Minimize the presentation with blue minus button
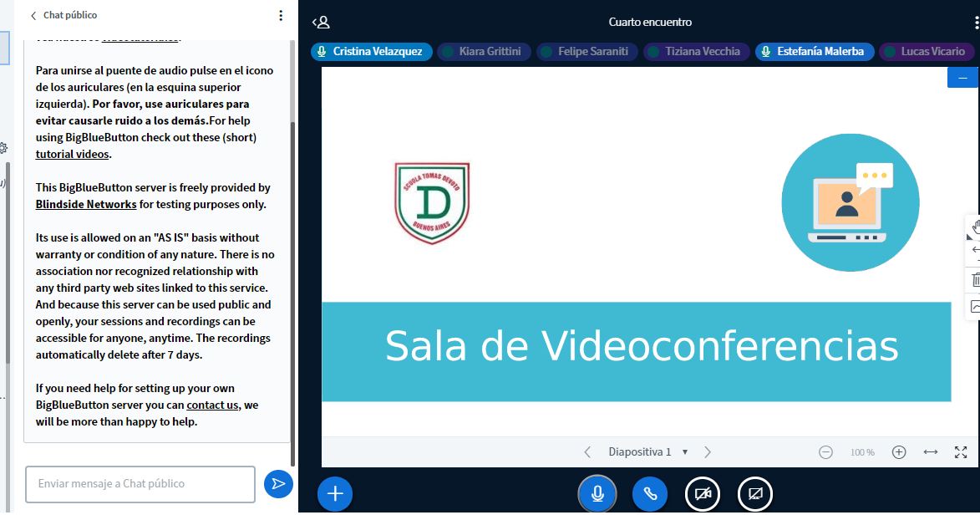The height and width of the screenshot is (515, 980). pyautogui.click(x=962, y=76)
